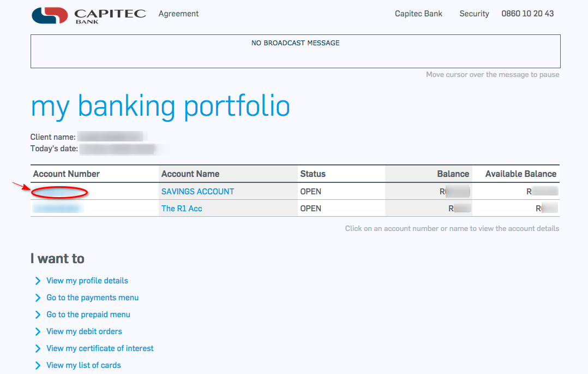Open View my profile details
This screenshot has height=374, width=588.
click(87, 281)
